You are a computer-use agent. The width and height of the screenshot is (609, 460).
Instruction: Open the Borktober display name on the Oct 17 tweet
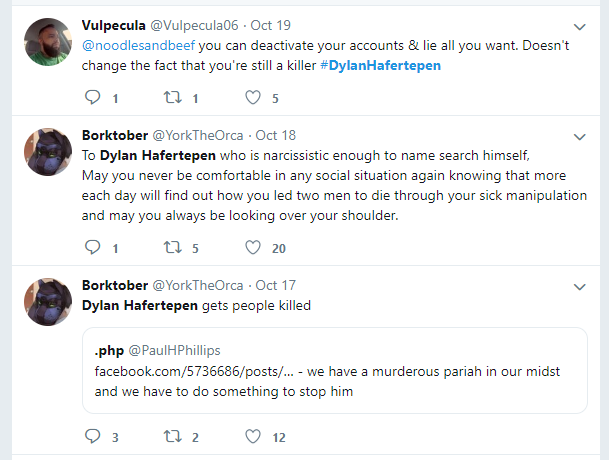point(115,285)
